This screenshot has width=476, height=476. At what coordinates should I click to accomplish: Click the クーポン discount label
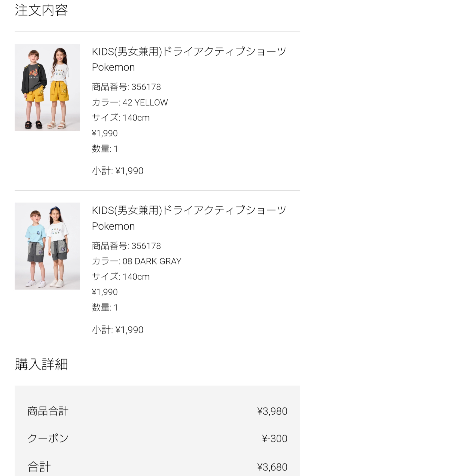(48, 438)
